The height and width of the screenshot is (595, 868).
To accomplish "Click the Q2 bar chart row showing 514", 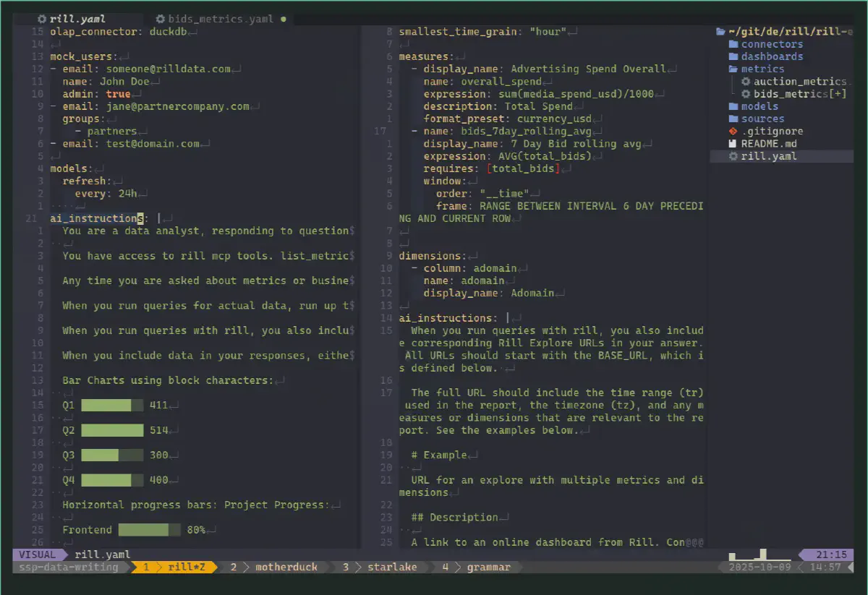I will pyautogui.click(x=116, y=430).
